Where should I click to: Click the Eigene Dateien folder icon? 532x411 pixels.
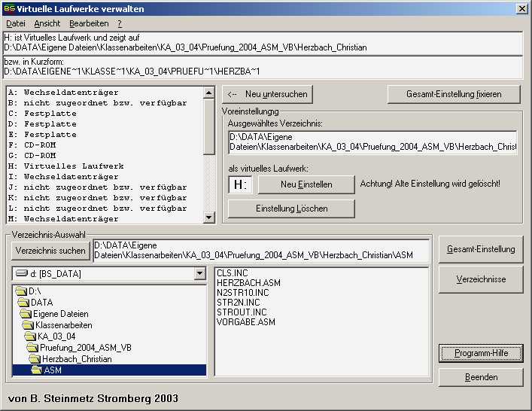tap(26, 314)
